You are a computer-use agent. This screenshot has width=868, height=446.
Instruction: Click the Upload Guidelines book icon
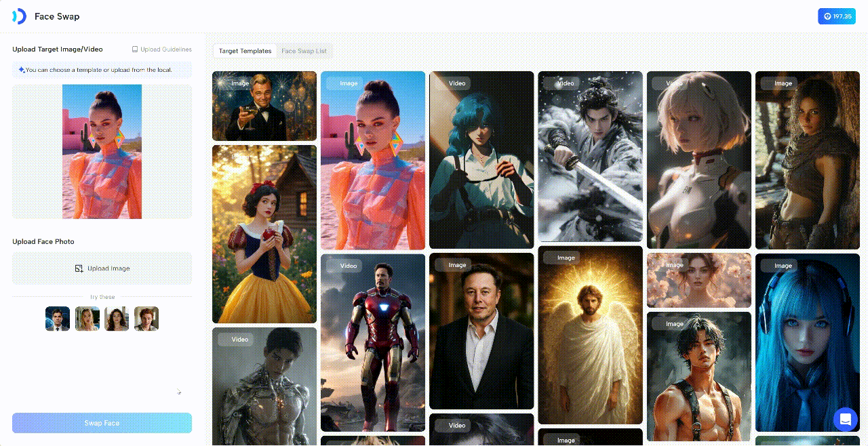tap(135, 49)
